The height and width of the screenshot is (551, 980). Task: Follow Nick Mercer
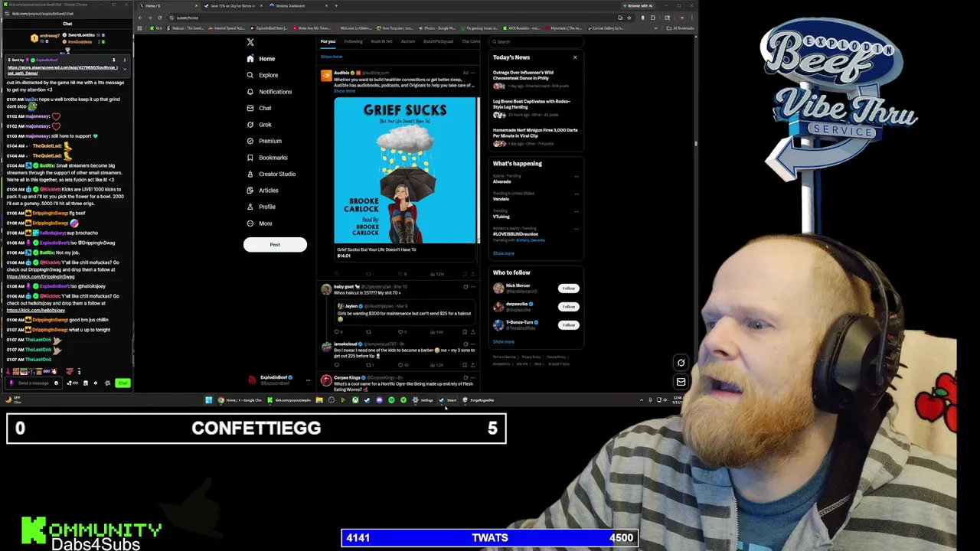point(568,289)
